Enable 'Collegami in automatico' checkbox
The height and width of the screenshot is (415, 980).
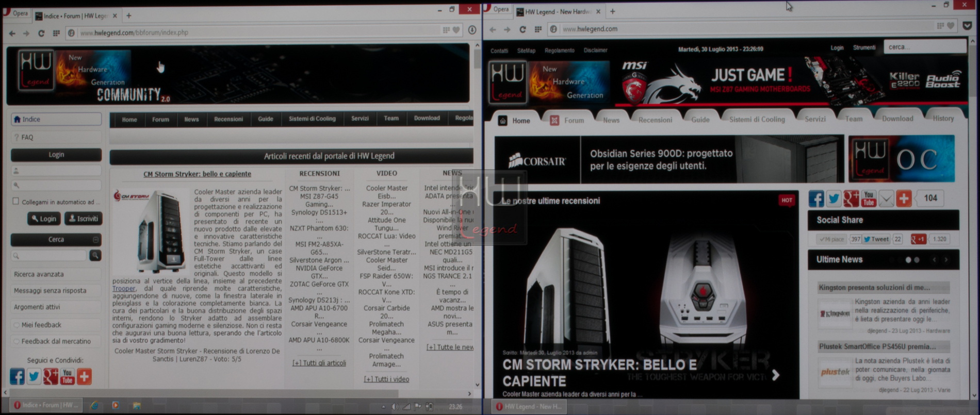15,201
